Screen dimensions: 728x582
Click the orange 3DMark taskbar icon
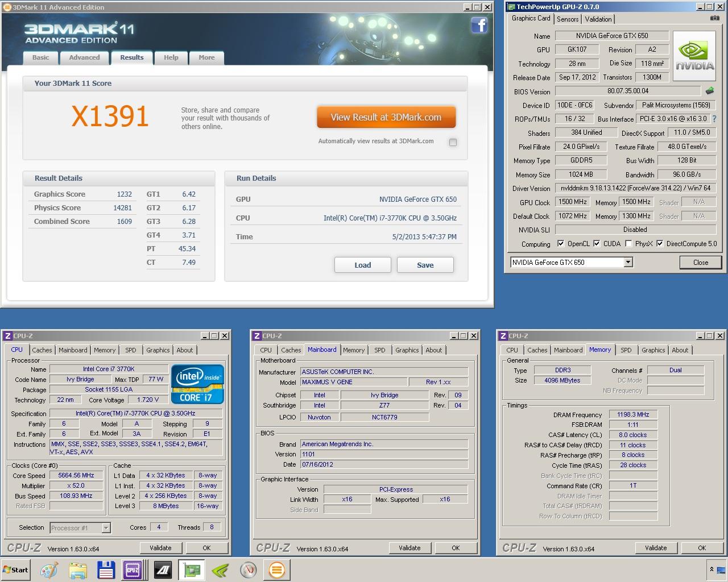pos(277,570)
